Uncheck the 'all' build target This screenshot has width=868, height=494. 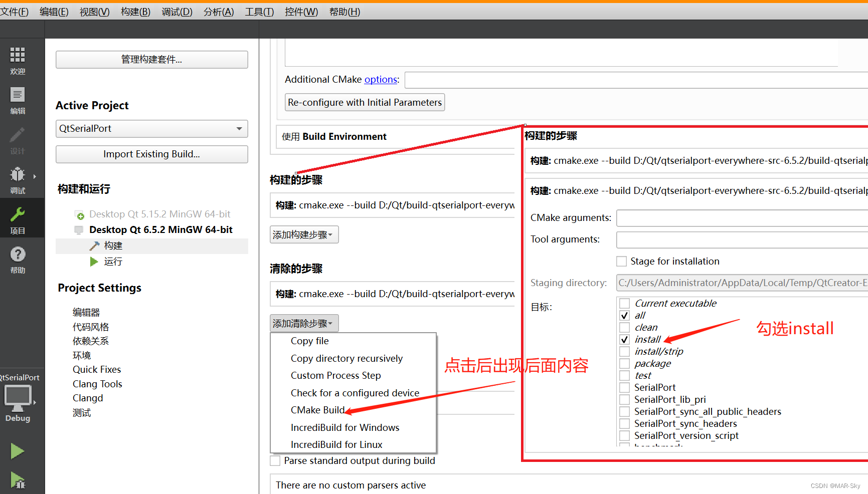point(624,315)
